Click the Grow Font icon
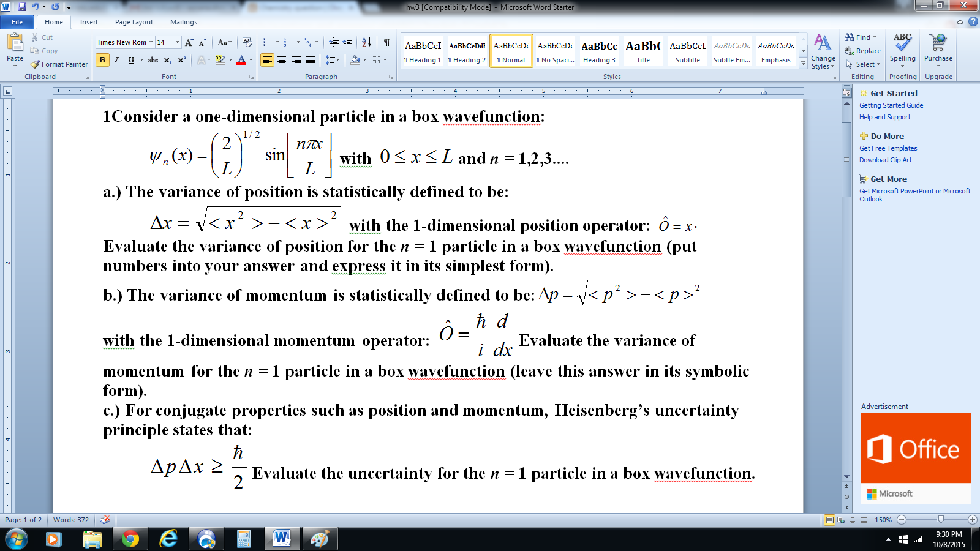Screen dimensions: 980x551 (x=189, y=42)
